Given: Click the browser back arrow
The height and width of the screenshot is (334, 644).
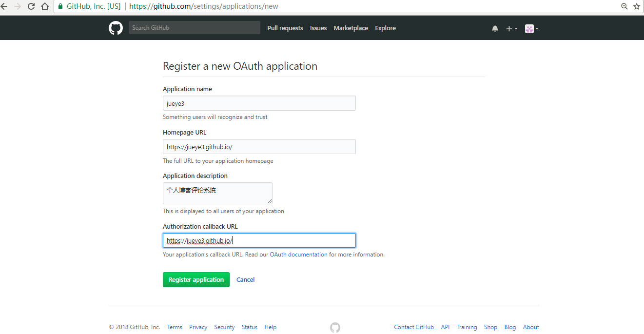Looking at the screenshot, I should (x=4, y=6).
